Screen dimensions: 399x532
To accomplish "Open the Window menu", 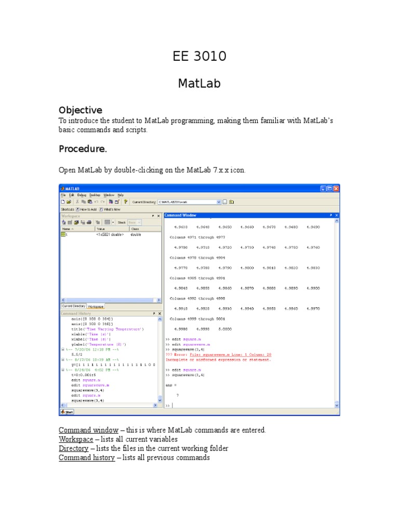I will (x=109, y=195).
